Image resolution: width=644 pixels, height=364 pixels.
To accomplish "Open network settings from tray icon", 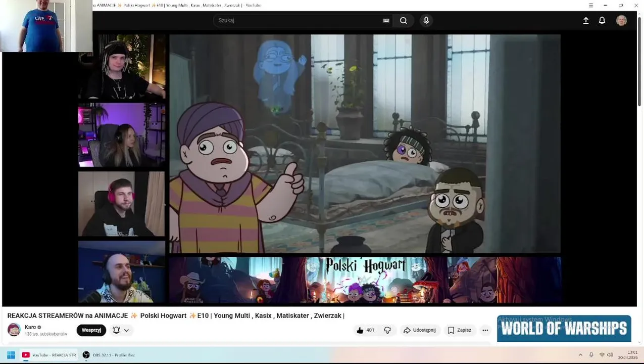I will pyautogui.click(x=602, y=355).
